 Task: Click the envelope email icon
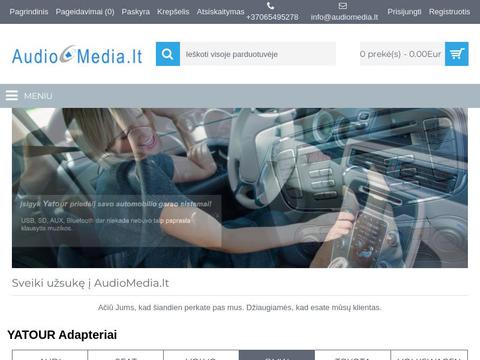tap(343, 6)
